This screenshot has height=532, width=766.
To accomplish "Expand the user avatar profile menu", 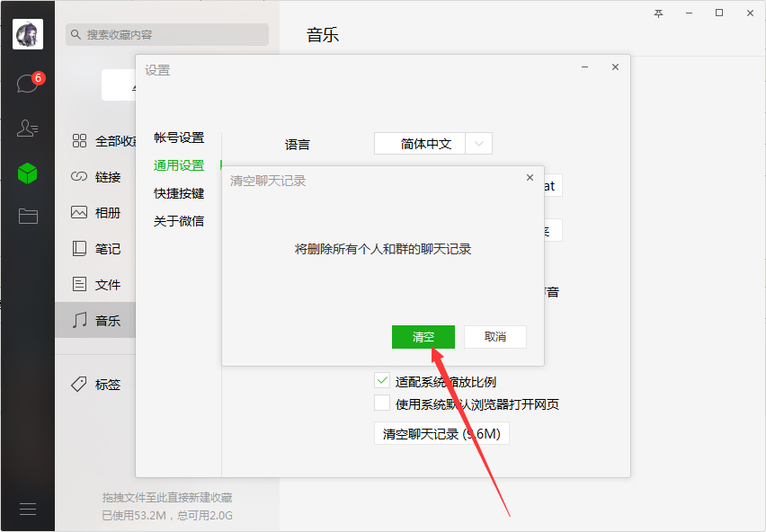I will pos(27,33).
